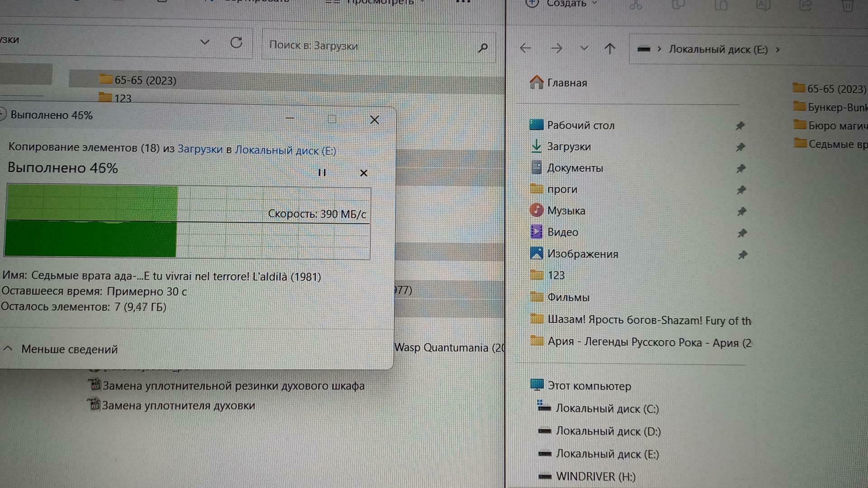Open Музыка in the navigation pane
The width and height of the screenshot is (868, 488).
(557, 210)
